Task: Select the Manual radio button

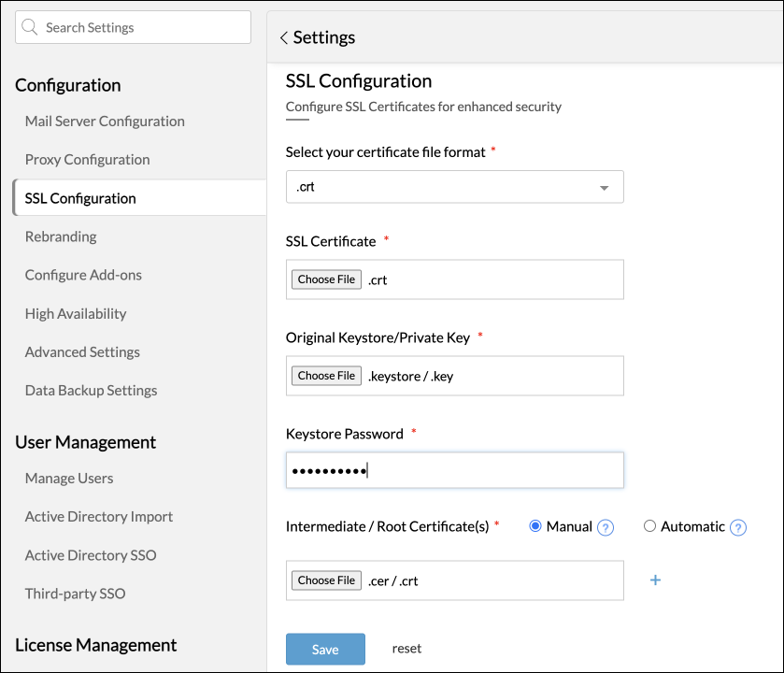Action: [535, 526]
